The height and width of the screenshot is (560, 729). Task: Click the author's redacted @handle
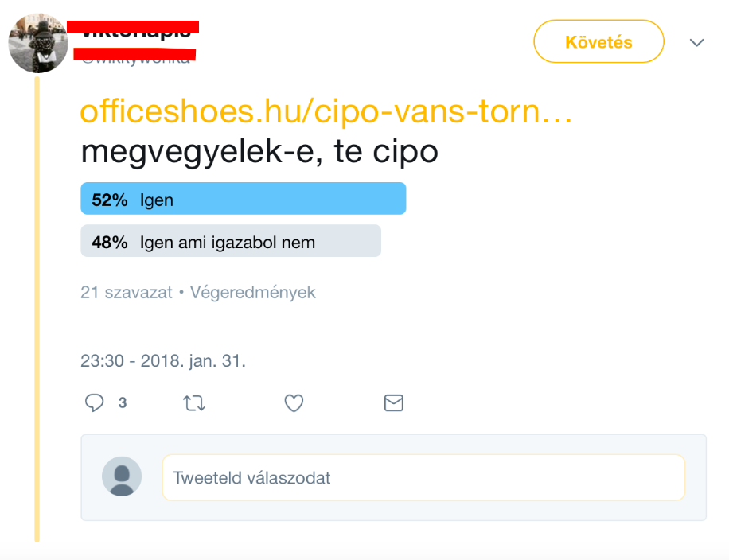135,56
